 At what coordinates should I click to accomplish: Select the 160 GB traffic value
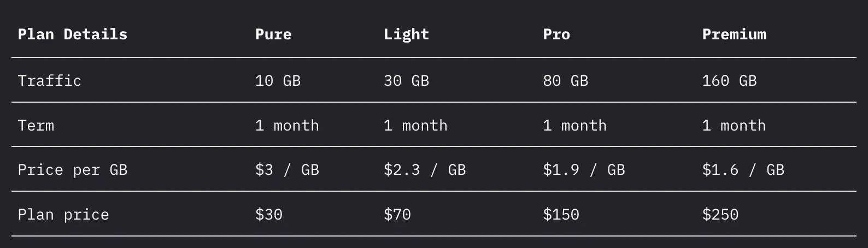click(x=729, y=81)
